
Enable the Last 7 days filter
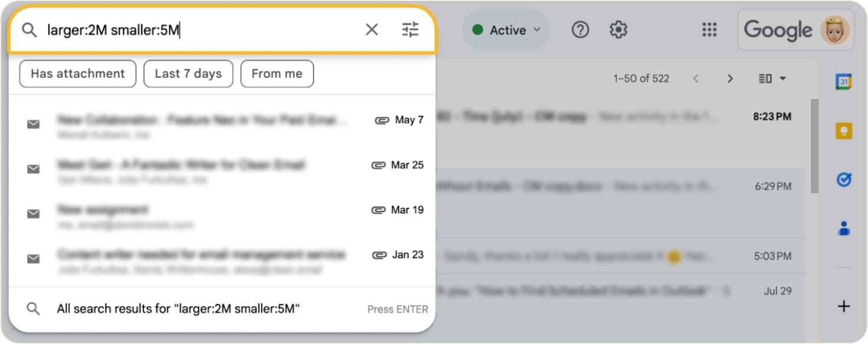click(188, 73)
